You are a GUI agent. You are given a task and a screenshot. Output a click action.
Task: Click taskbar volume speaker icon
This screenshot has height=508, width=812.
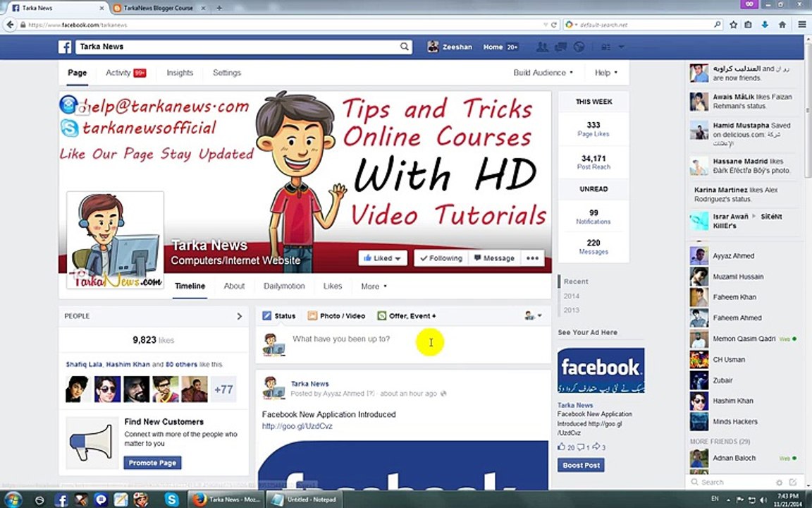click(x=762, y=500)
